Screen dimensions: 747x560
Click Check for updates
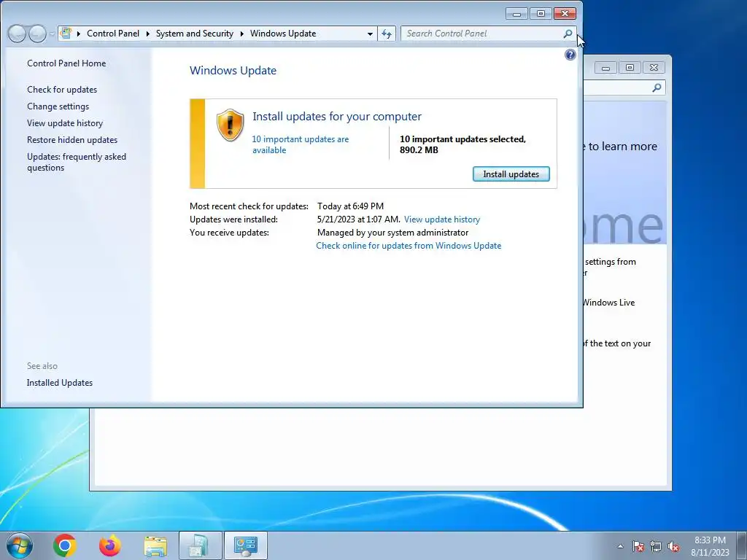(62, 90)
